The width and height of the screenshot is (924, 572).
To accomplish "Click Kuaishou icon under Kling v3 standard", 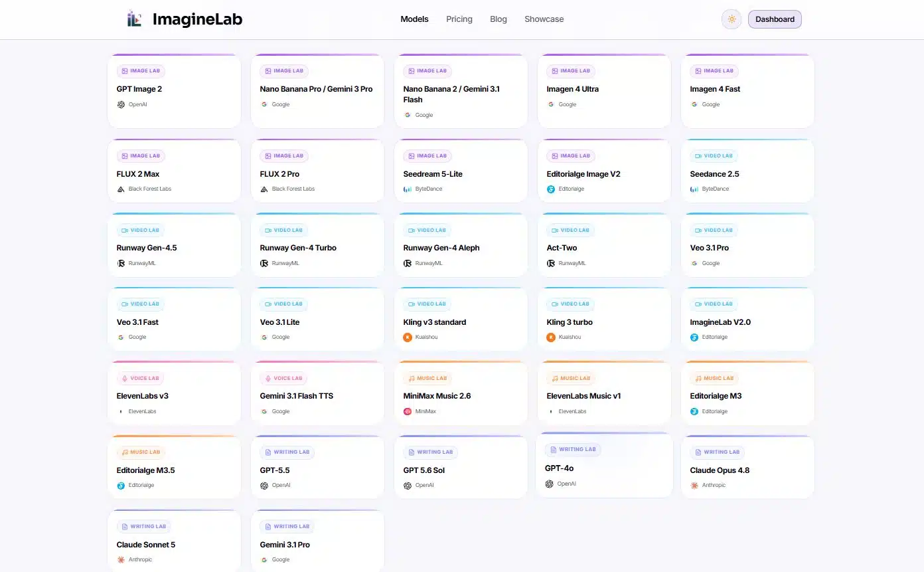I will 408,337.
